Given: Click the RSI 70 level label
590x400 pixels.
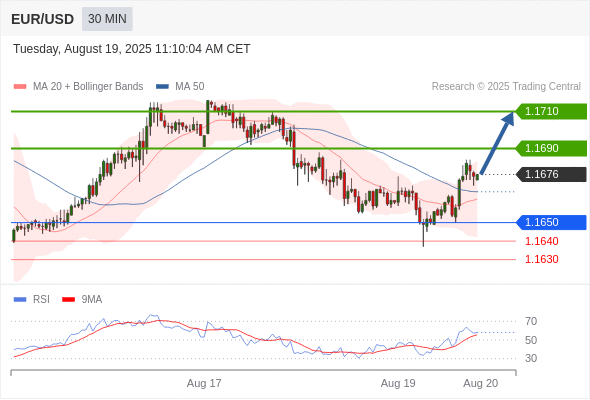Looking at the screenshot, I should click(x=531, y=321).
